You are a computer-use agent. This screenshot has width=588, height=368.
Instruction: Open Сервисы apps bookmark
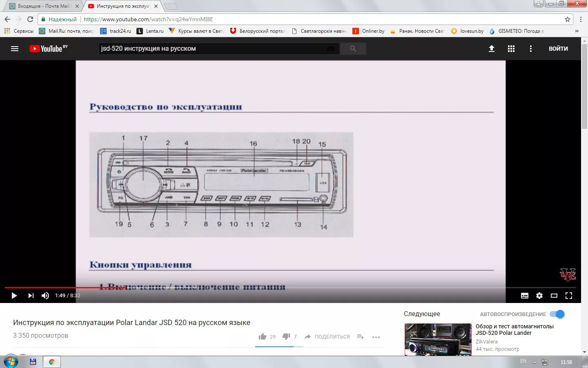[19, 31]
